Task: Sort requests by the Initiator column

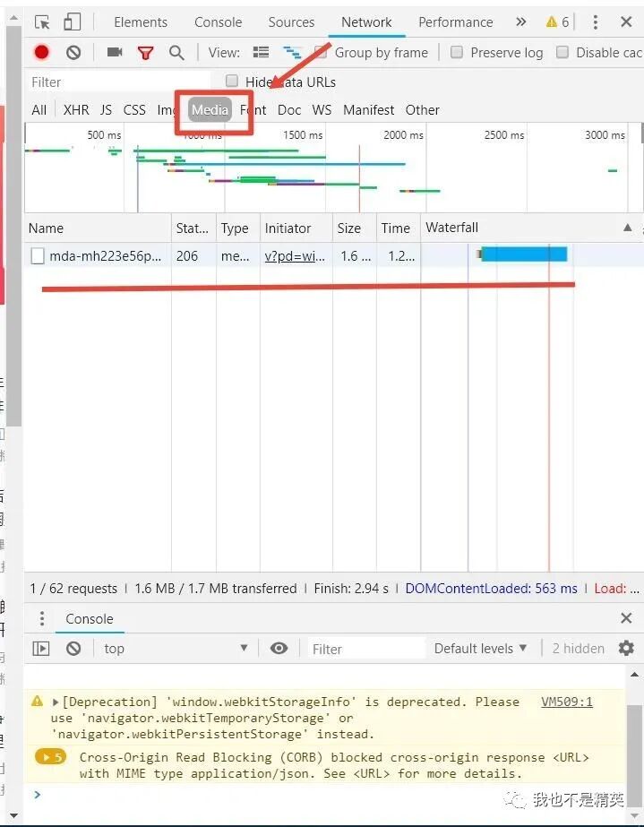Action: [x=296, y=228]
